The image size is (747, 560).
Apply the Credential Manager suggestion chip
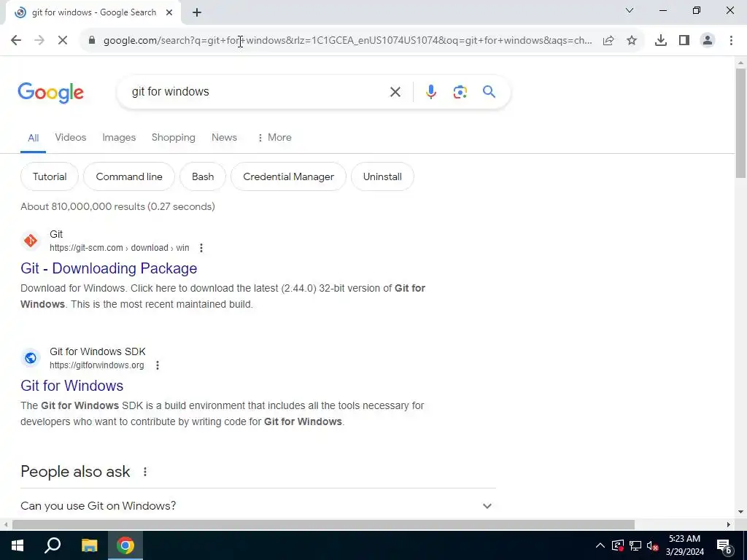(x=288, y=176)
